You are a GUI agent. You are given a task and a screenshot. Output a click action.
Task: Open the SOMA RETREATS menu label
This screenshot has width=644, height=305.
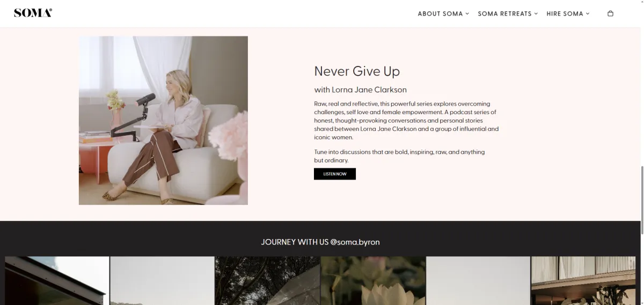pyautogui.click(x=504, y=13)
